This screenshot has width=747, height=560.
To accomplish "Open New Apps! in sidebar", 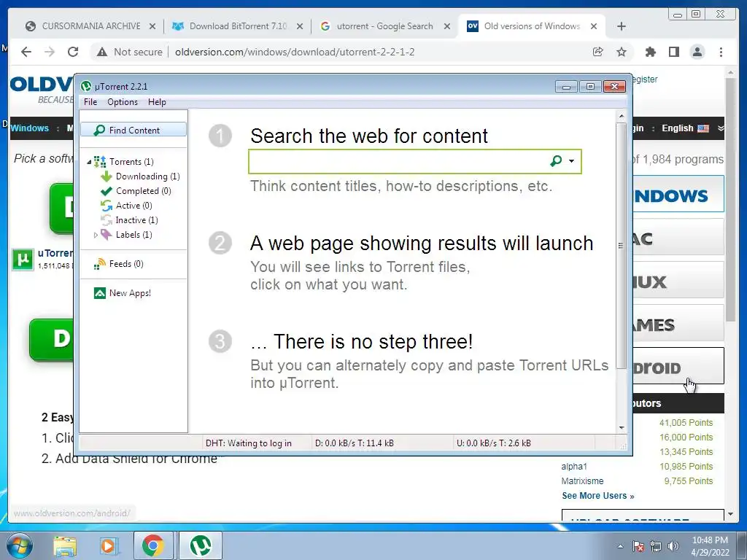I will [130, 293].
